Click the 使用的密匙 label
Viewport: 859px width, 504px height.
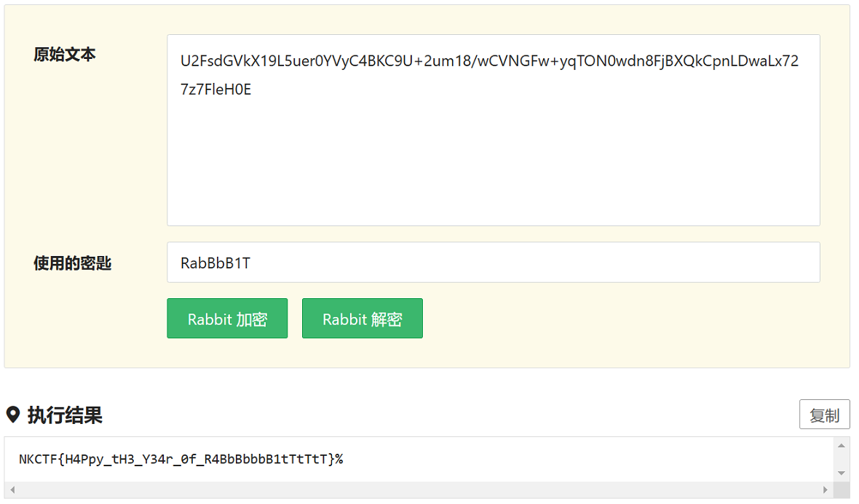click(x=72, y=263)
